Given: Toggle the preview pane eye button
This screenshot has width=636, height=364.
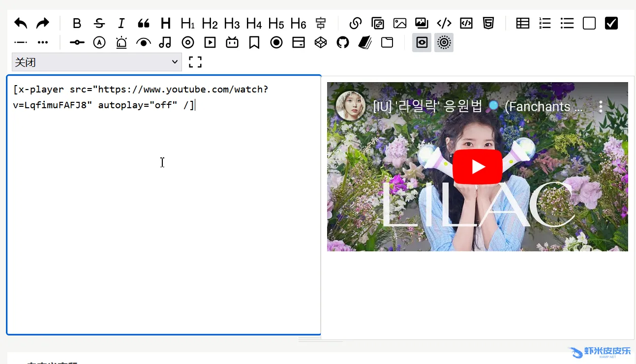Looking at the screenshot, I should point(422,42).
